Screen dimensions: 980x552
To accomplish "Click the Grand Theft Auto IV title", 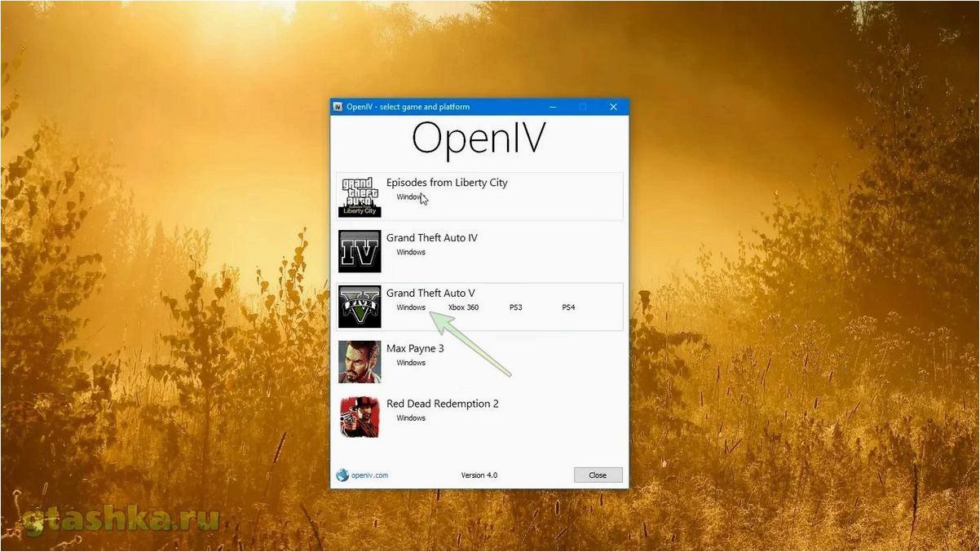I will point(432,238).
